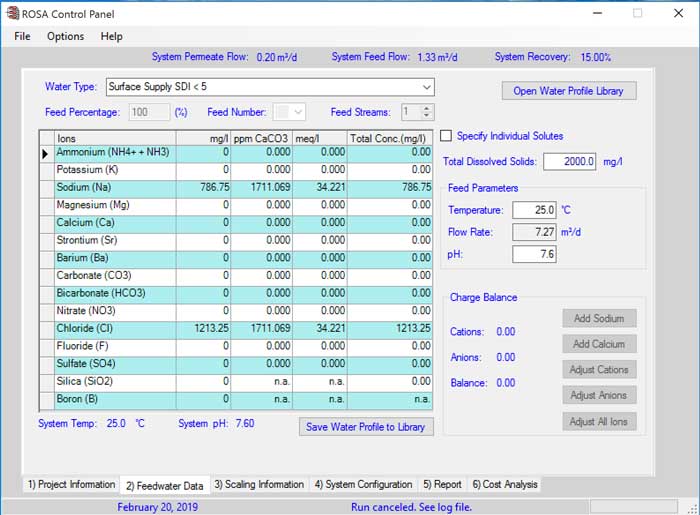Viewport: 700px width, 515px height.
Task: Click the Sodium ppm CaCO3 value 1711.069
Action: 261,187
